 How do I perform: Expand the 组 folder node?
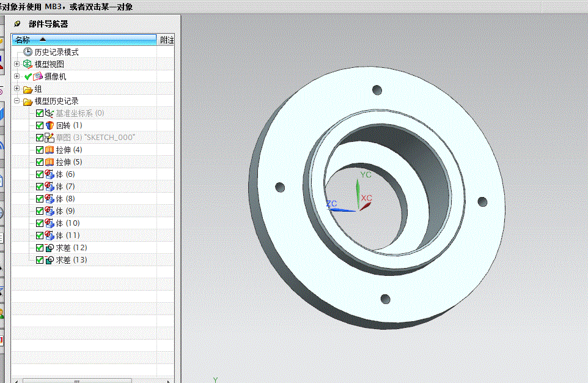(17, 89)
